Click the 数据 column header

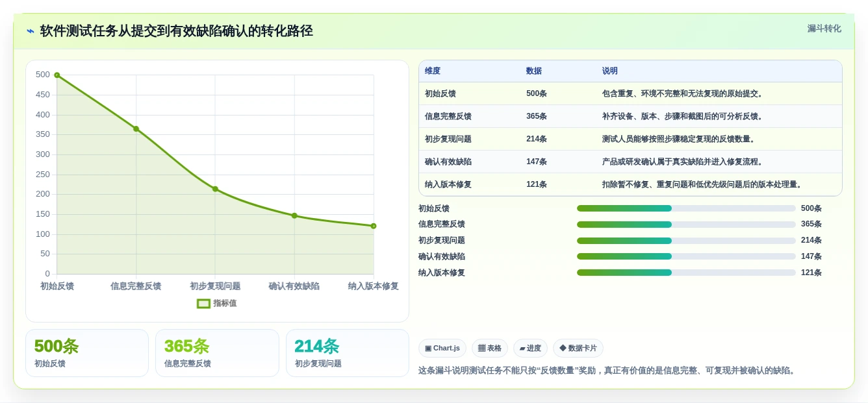[x=534, y=71]
